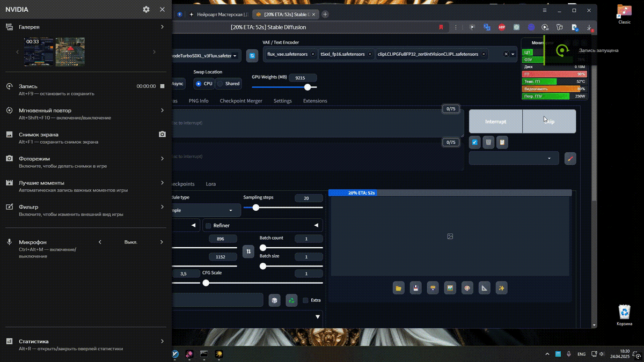The width and height of the screenshot is (644, 362).
Task: Remove t5xxl_fp16.safetensors from VAE list
Action: coord(369,54)
